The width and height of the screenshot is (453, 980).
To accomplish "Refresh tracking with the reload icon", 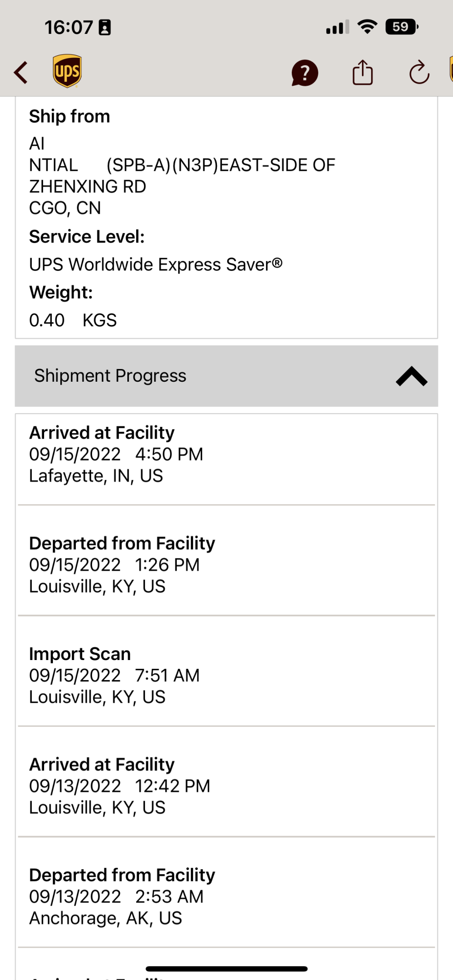I will (419, 73).
